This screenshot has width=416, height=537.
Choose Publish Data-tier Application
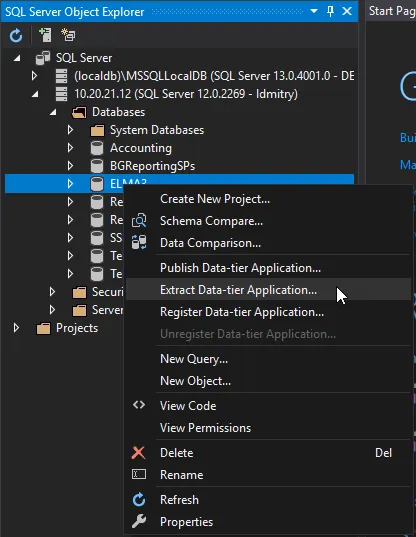(x=268, y=268)
